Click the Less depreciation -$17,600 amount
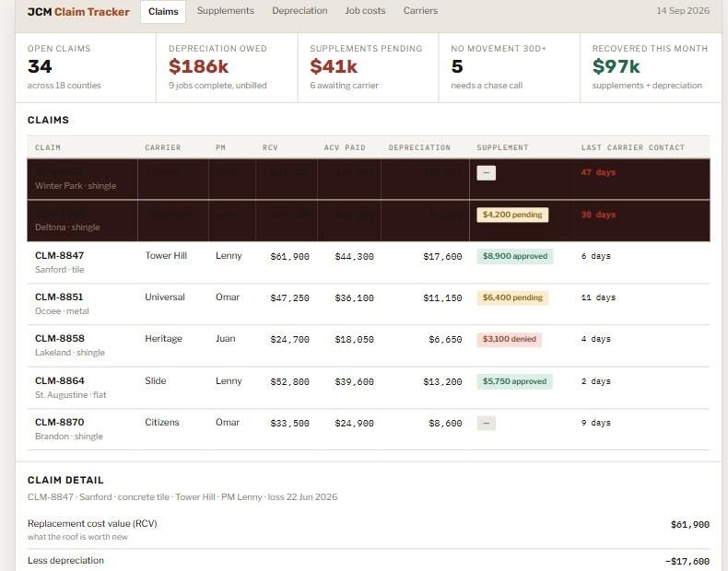This screenshot has height=571, width=728. coord(687,561)
